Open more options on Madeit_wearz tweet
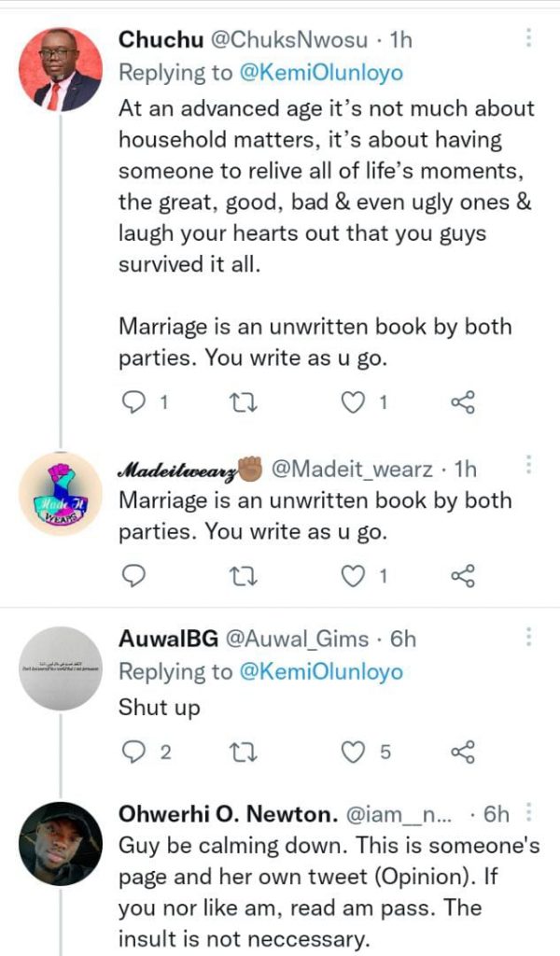The height and width of the screenshot is (956, 560). click(x=529, y=466)
